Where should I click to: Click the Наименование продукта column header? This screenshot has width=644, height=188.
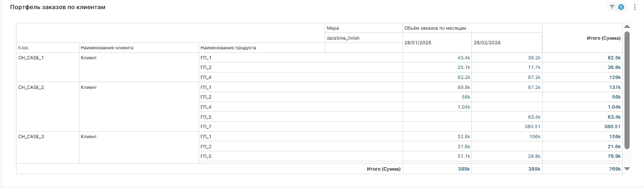228,48
